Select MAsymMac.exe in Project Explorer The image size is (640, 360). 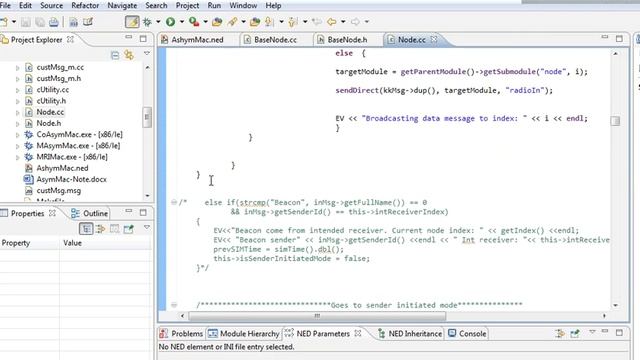click(x=78, y=146)
